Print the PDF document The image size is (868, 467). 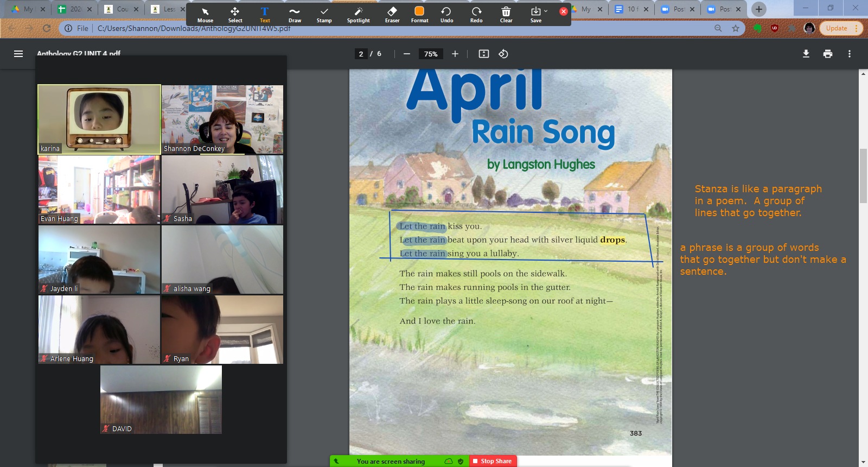click(828, 54)
